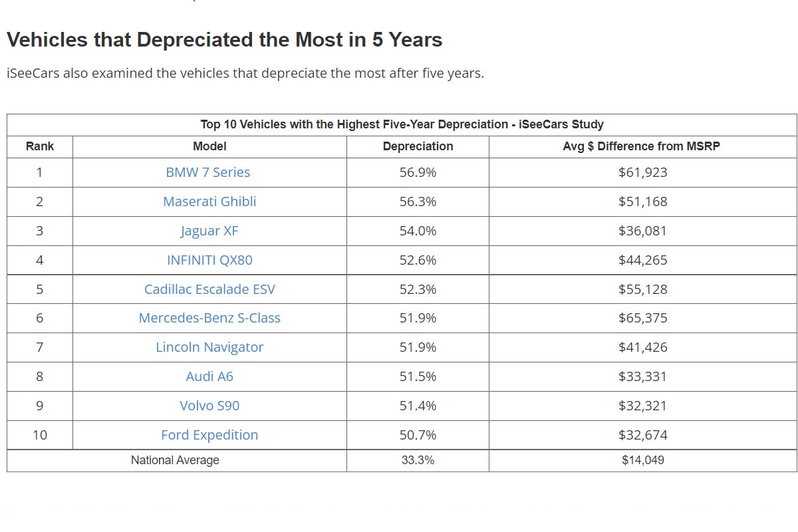Open the BMW 7 Series link
This screenshot has width=798, height=532.
(x=208, y=172)
